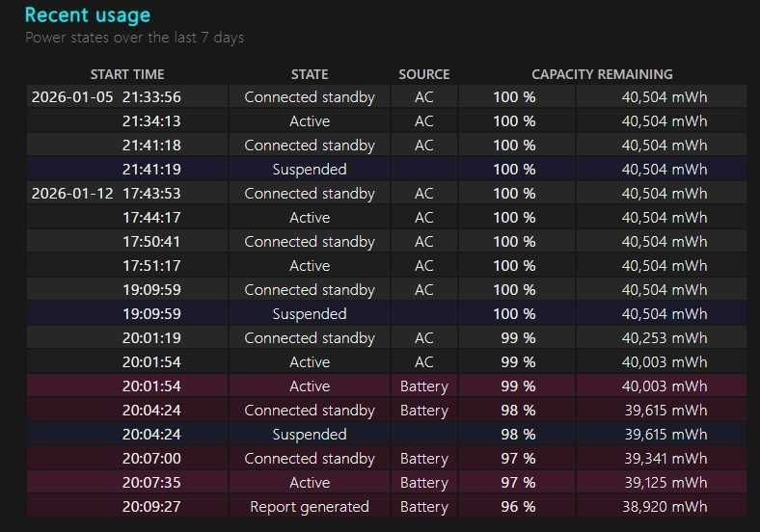Click the SOURCE column header
The image size is (760, 532).
click(x=424, y=74)
